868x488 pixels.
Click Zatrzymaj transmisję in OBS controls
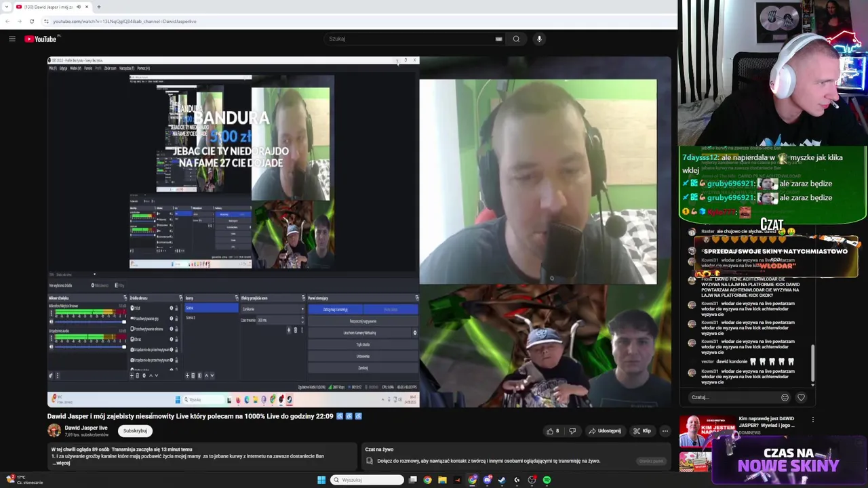pyautogui.click(x=336, y=309)
